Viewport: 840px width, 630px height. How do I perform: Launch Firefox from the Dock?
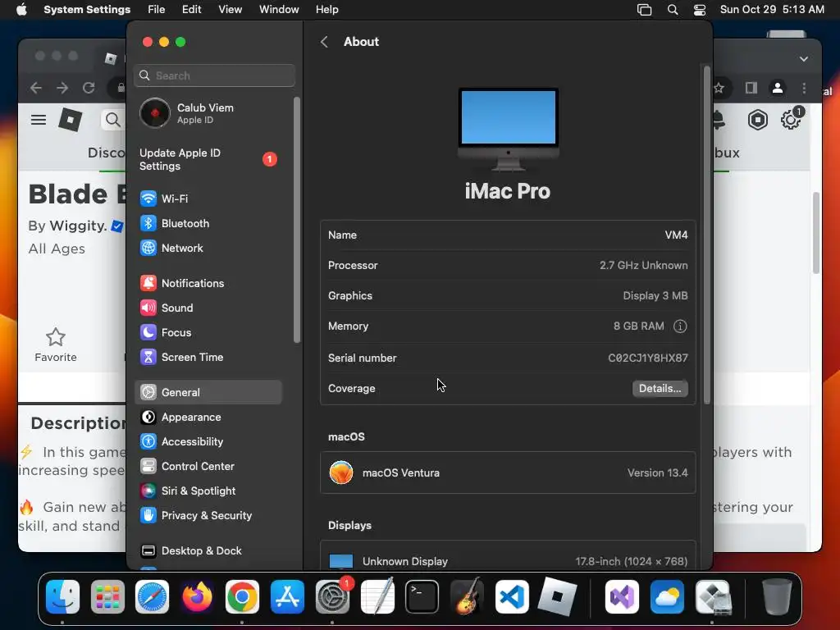197,596
